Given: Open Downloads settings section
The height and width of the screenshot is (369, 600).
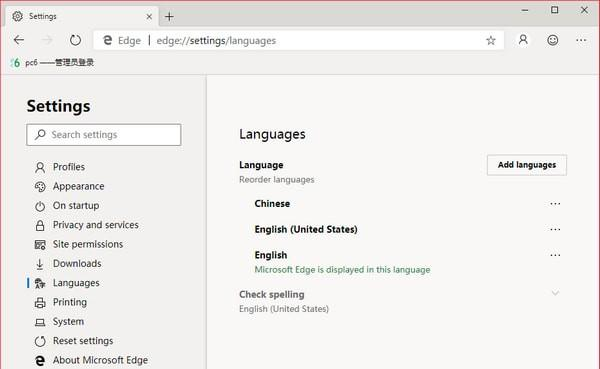Looking at the screenshot, I should tap(77, 263).
